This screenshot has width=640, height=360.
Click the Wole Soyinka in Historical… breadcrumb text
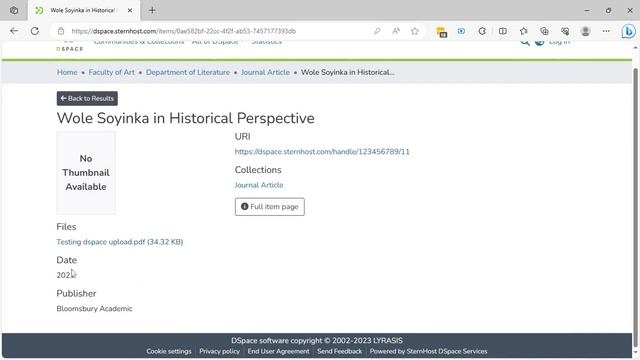tap(348, 72)
